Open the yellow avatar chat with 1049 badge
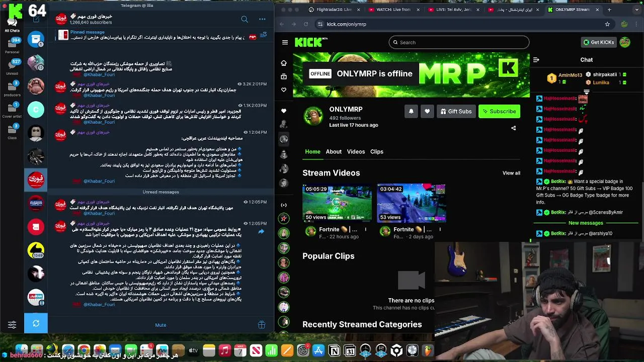 click(x=36, y=250)
